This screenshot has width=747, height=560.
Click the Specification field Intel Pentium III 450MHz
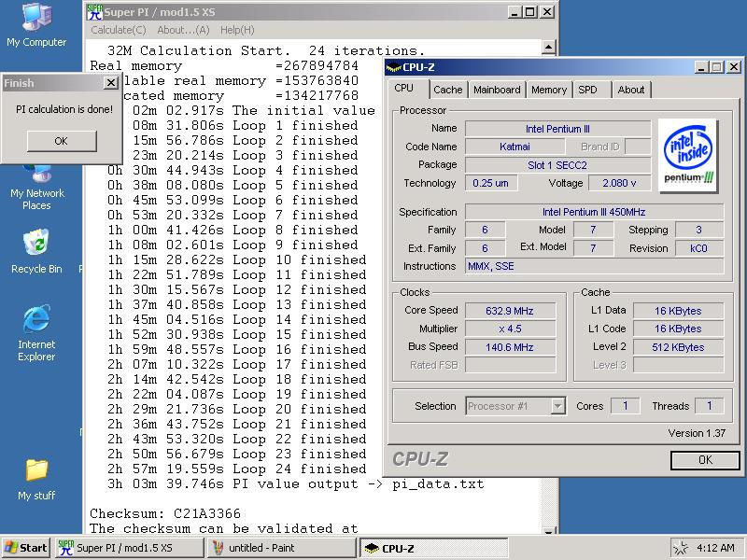594,212
